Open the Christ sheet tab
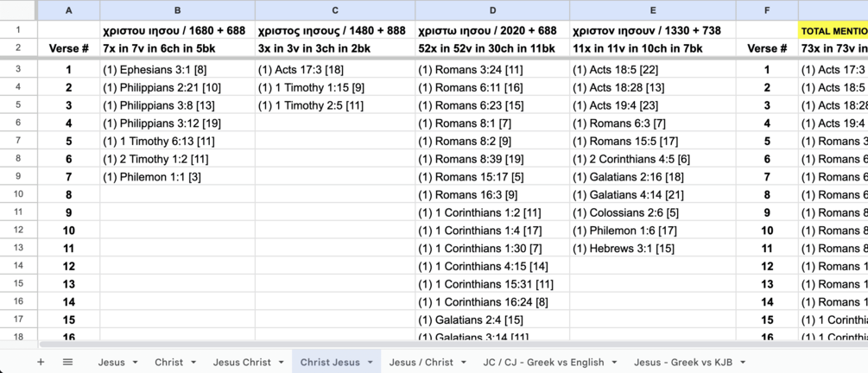The height and width of the screenshot is (373, 868). tap(168, 362)
